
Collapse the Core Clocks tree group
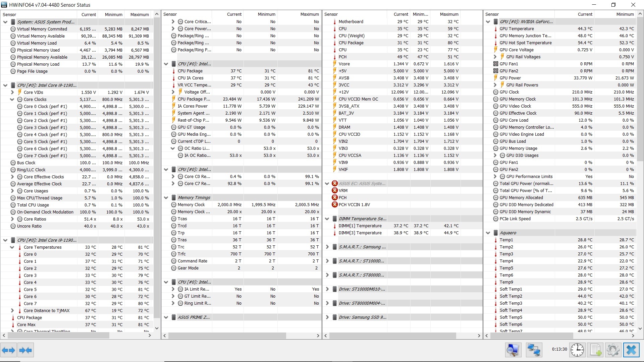click(12, 100)
